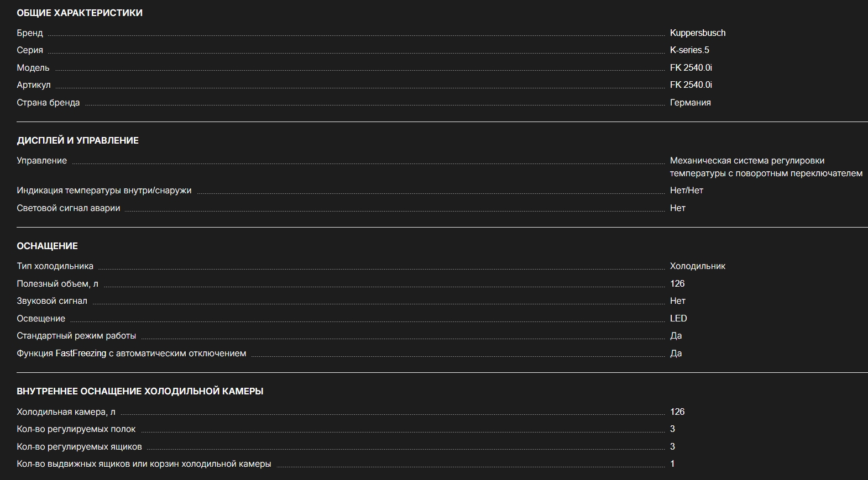The height and width of the screenshot is (480, 868).
Task: Click the "Полезный объем, л" label
Action: tap(57, 283)
